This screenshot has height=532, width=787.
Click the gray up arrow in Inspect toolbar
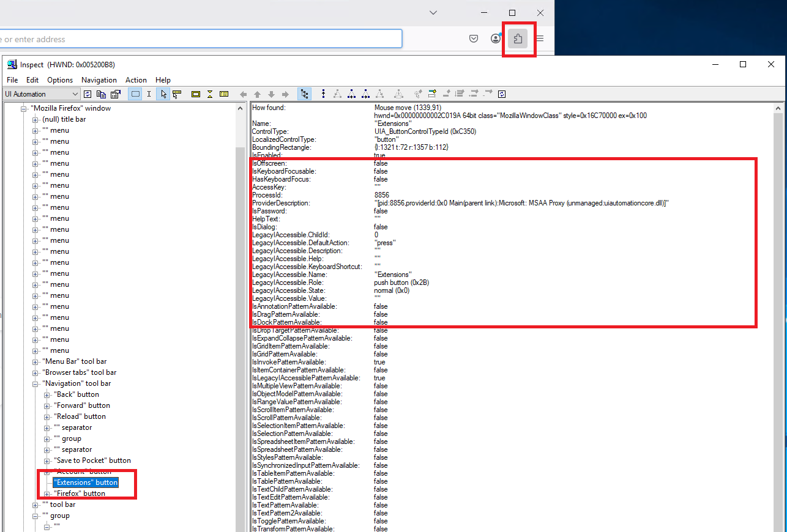pyautogui.click(x=257, y=94)
